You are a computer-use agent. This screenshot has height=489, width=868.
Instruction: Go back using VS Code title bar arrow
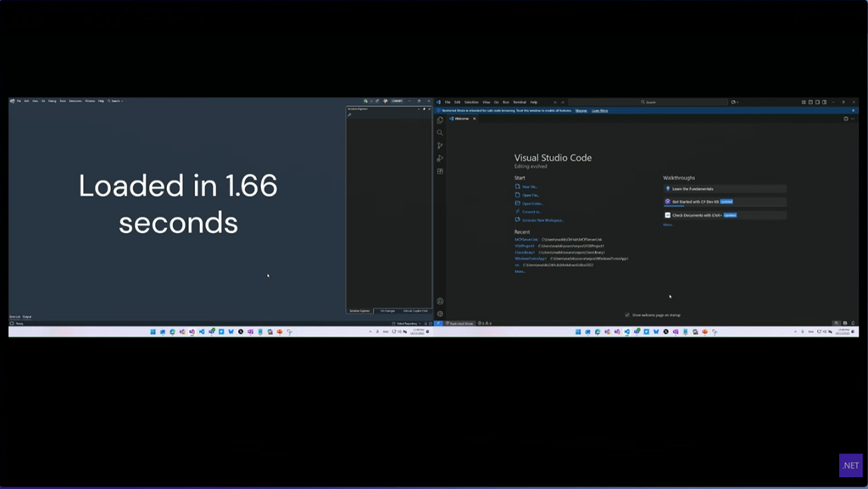pos(555,103)
